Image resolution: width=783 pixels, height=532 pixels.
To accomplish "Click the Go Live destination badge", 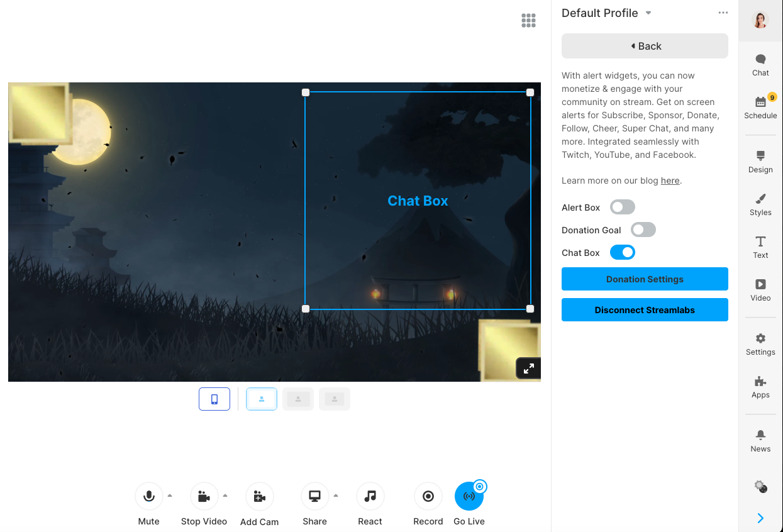I will click(480, 486).
